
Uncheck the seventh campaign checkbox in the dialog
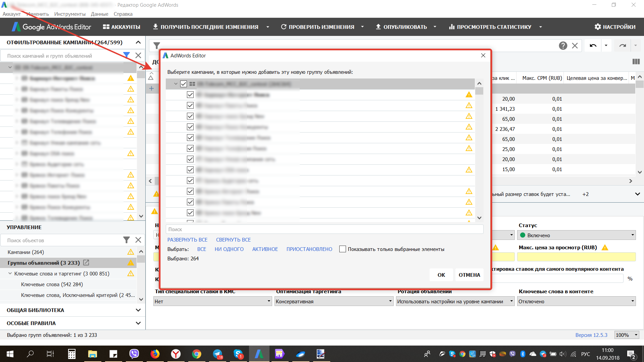pos(190,159)
